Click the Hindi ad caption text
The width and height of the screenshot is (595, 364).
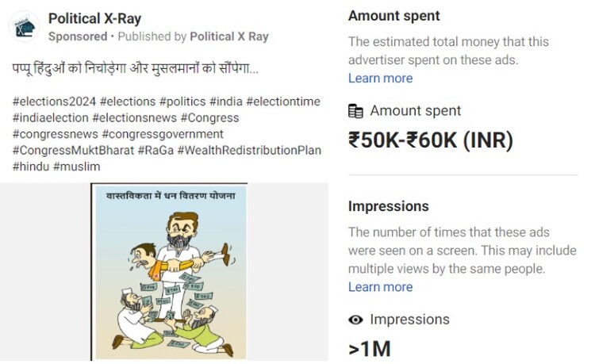[135, 70]
